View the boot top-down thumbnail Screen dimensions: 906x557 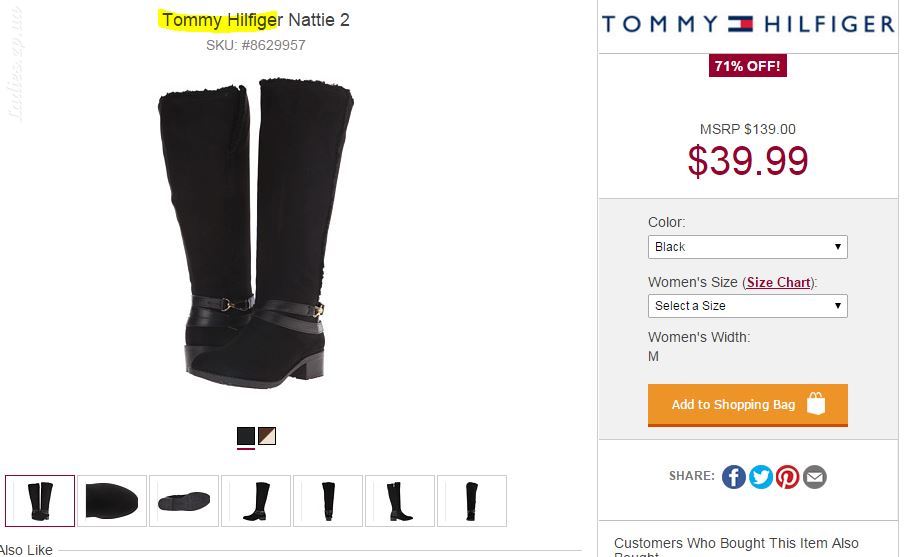point(112,501)
